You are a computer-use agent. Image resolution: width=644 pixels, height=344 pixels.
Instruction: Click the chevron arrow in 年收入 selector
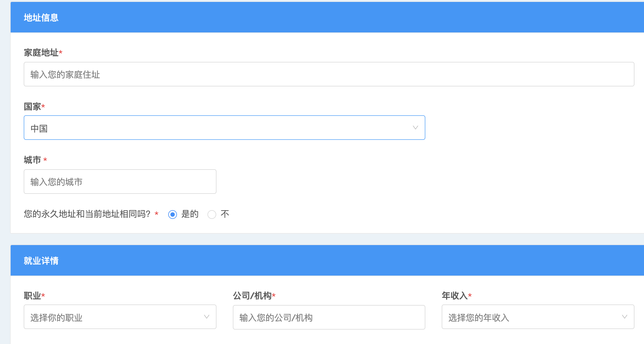click(x=624, y=317)
